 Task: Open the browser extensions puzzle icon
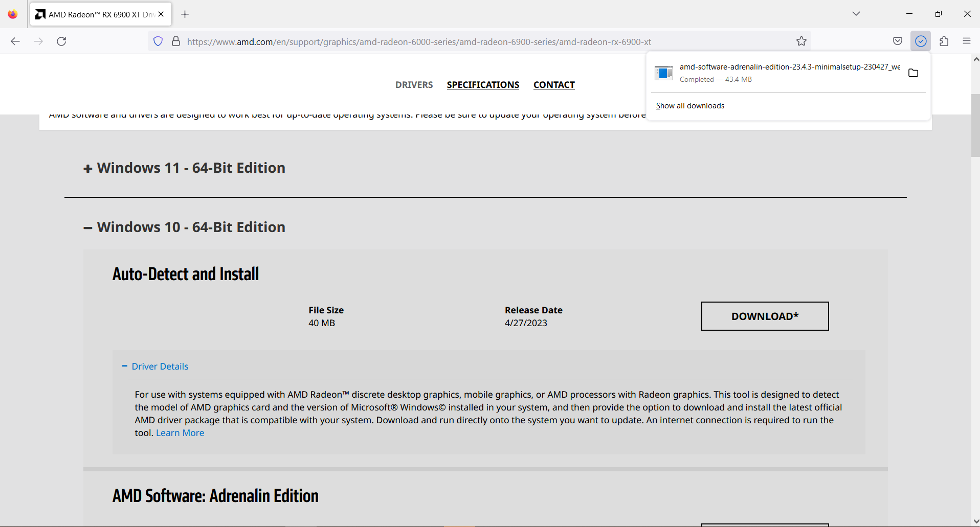coord(944,41)
